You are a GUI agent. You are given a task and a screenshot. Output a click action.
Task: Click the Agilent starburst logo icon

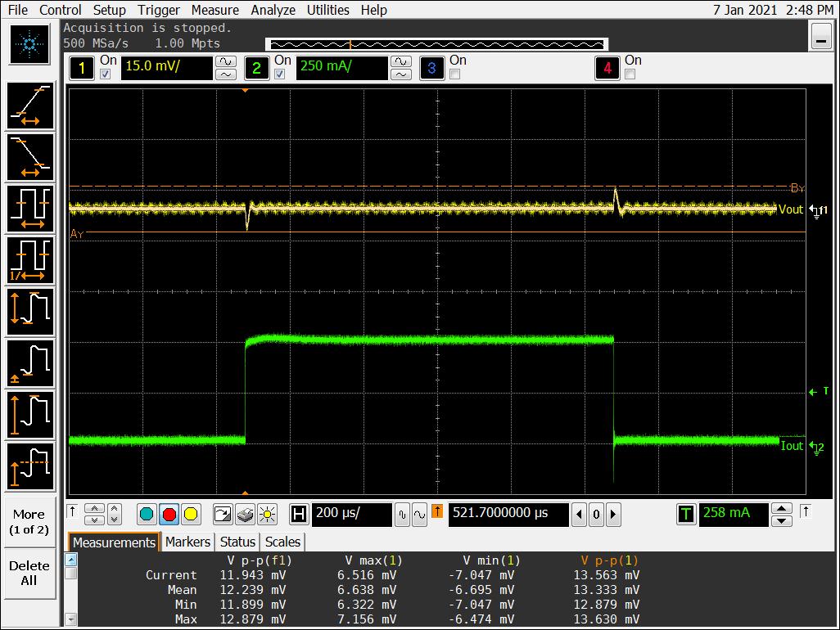click(29, 44)
